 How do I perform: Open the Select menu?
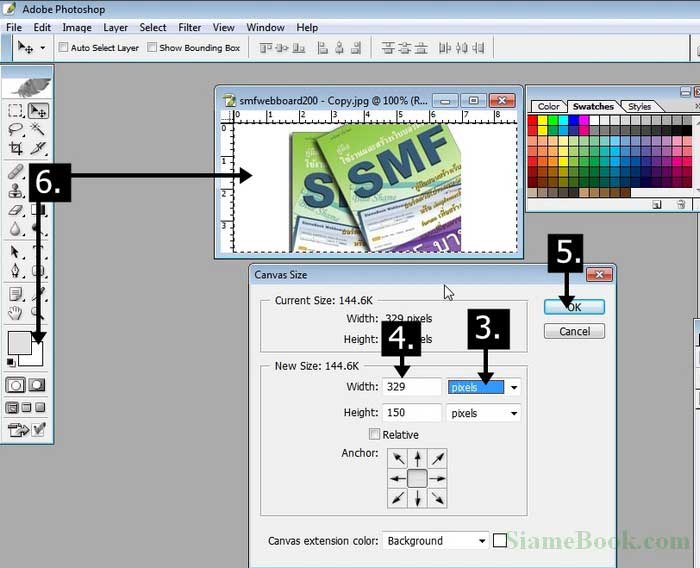point(153,27)
